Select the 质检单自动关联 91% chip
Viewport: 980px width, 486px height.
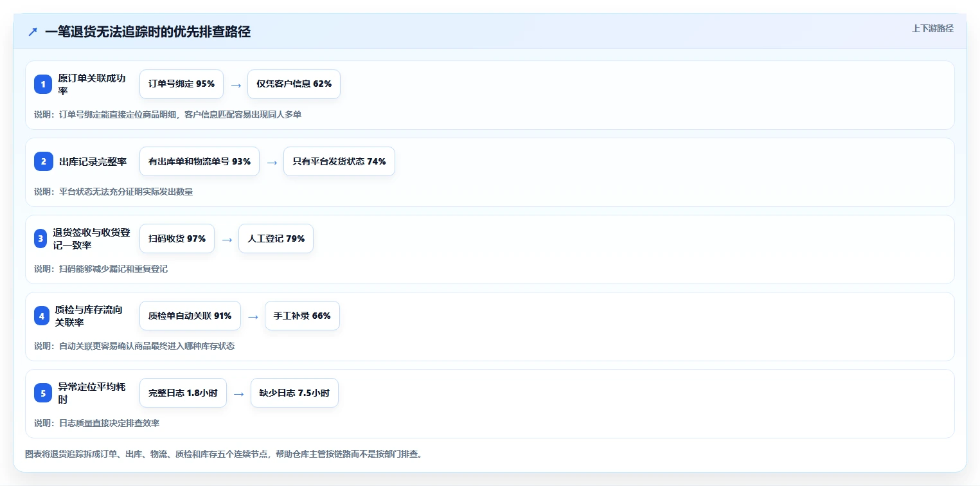(190, 316)
